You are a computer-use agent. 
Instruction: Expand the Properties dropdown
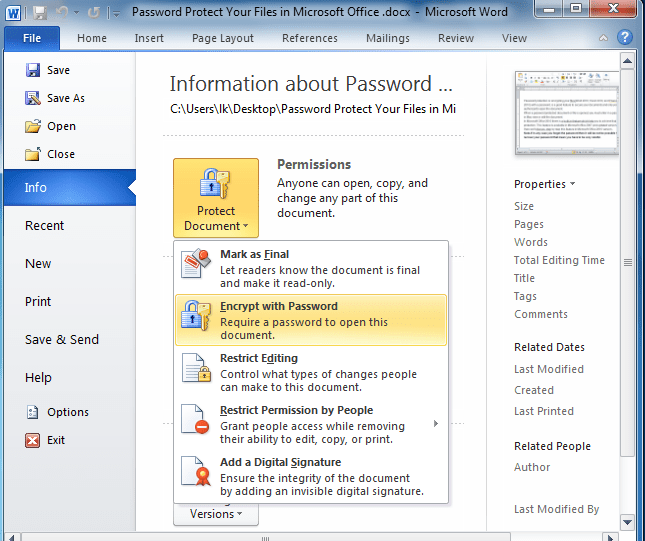[545, 184]
